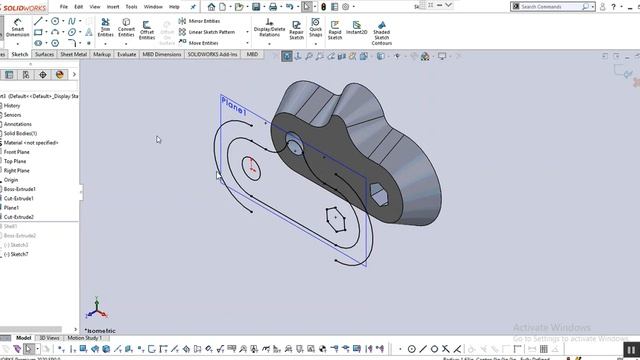
Task: Click the Search Commands field
Action: point(550,7)
